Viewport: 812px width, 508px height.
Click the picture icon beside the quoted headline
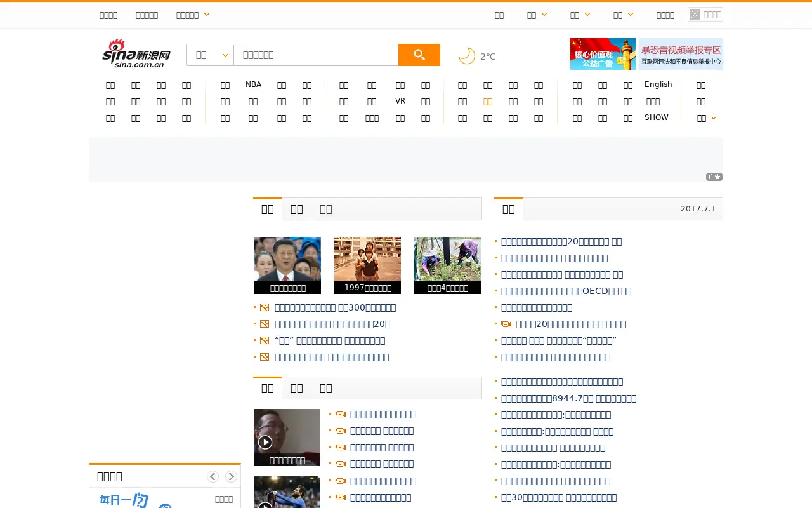click(x=265, y=340)
